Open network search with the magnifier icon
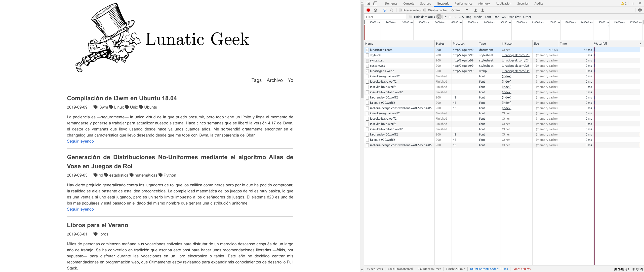 point(391,10)
